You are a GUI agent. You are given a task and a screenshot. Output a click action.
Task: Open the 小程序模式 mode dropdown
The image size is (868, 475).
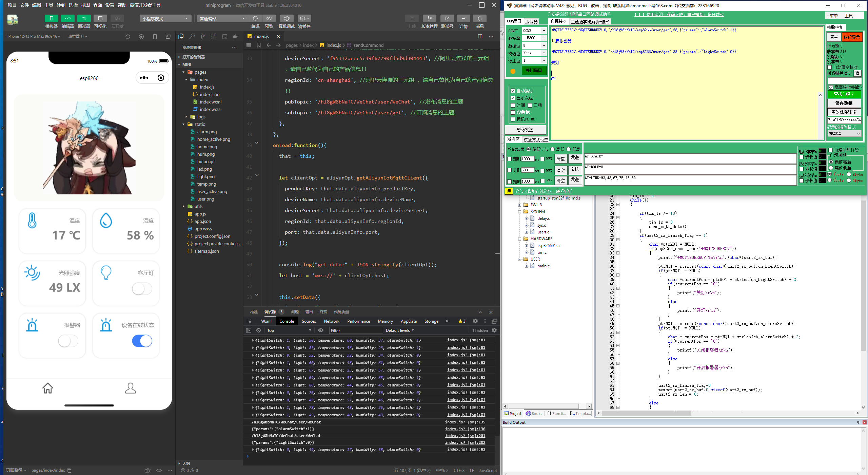point(165,19)
